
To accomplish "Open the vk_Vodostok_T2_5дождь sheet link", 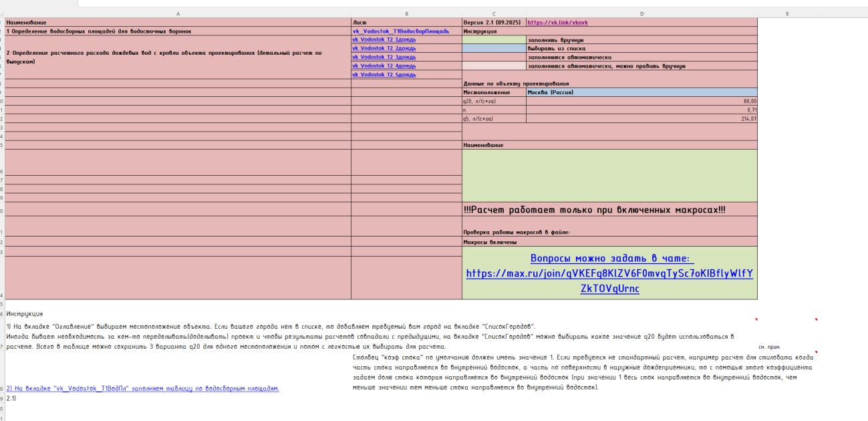I will coord(384,75).
